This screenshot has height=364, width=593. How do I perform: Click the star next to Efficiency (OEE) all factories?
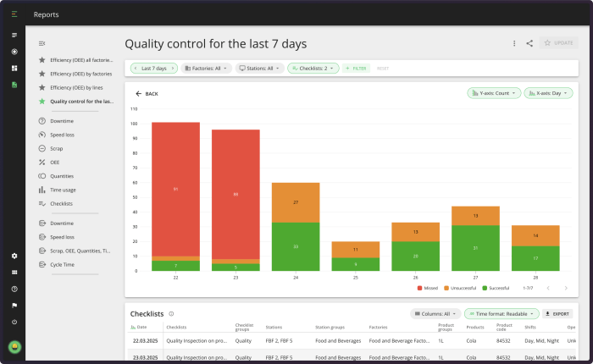(42, 60)
